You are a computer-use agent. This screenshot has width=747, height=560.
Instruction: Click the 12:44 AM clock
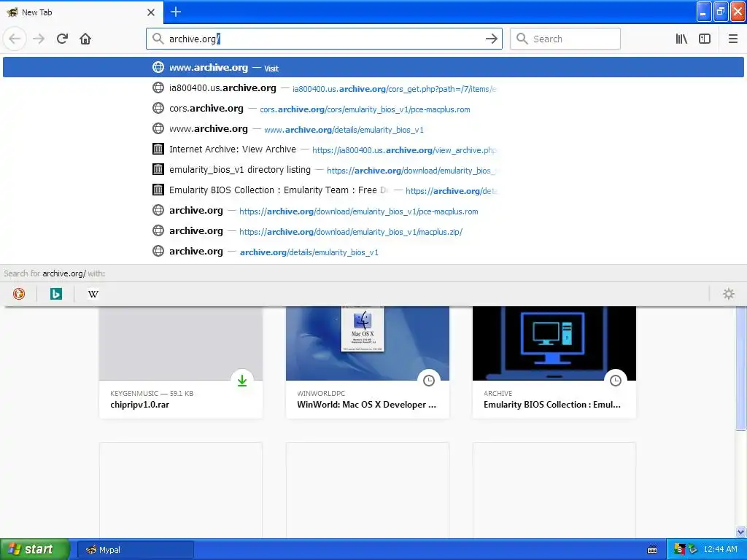tap(720, 550)
